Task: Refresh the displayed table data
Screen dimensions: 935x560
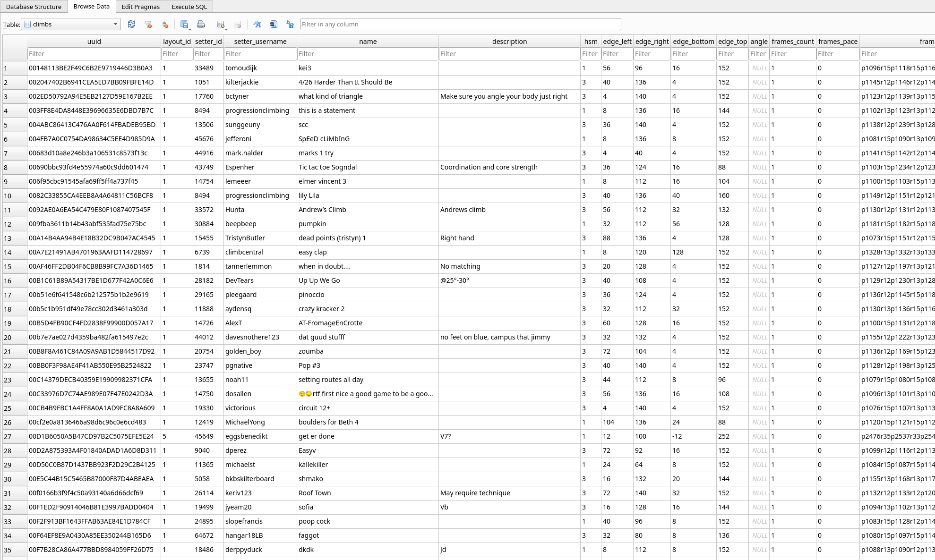Action: (x=132, y=24)
